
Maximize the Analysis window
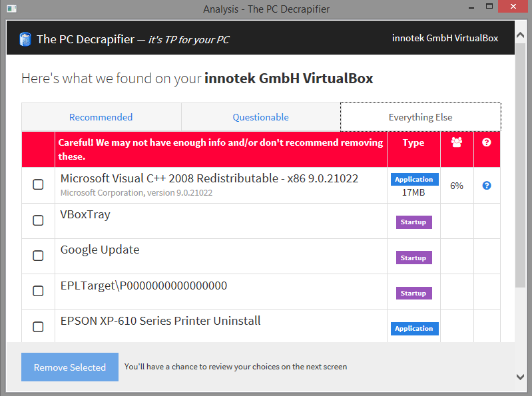(489, 7)
